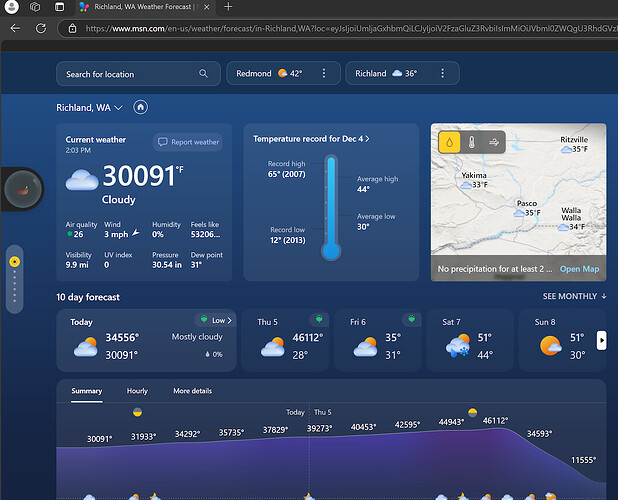This screenshot has height=500, width=618.
Task: Click the Cloudy current condition icon
Action: [x=82, y=180]
